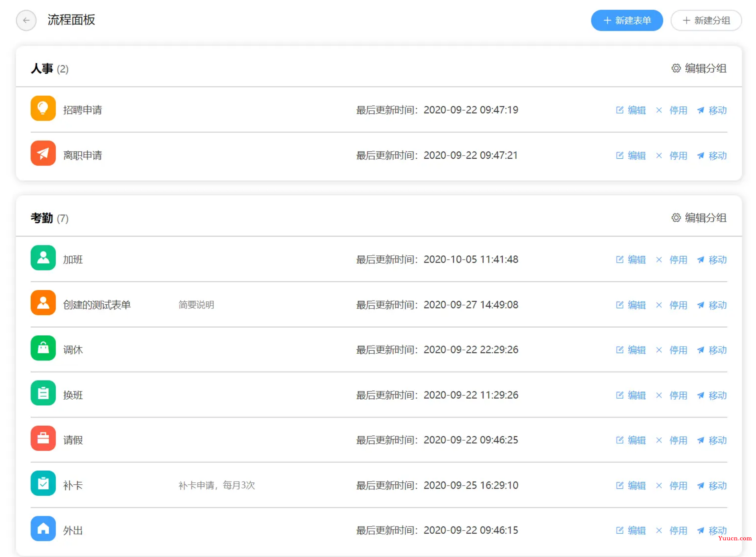Viewport: 756px width, 557px height.
Task: Click the 补卡 checklist icon
Action: (x=43, y=483)
